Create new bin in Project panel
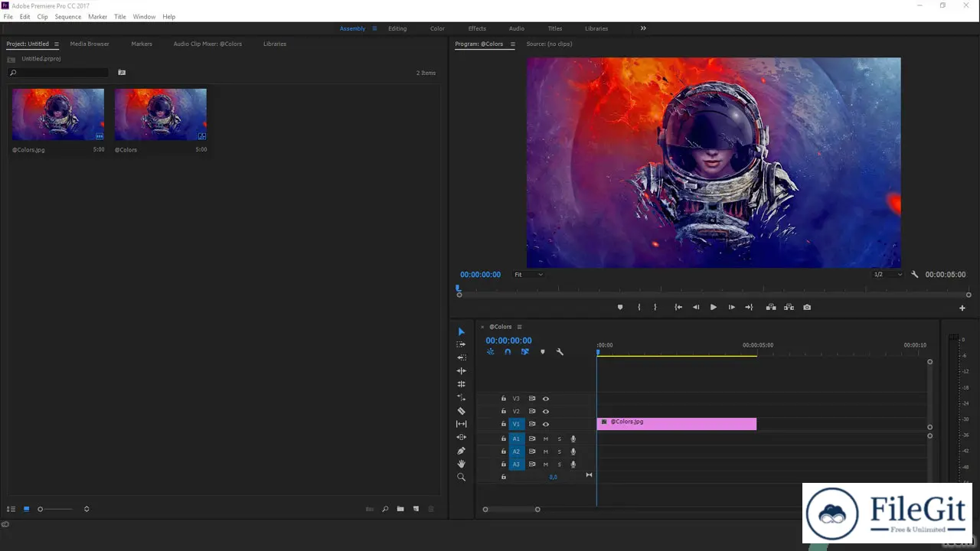 (400, 509)
